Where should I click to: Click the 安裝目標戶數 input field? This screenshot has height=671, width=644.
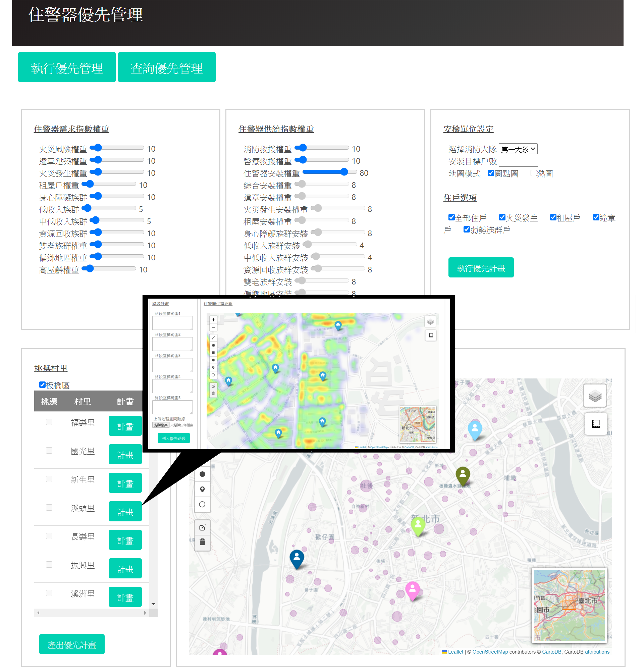pyautogui.click(x=518, y=161)
